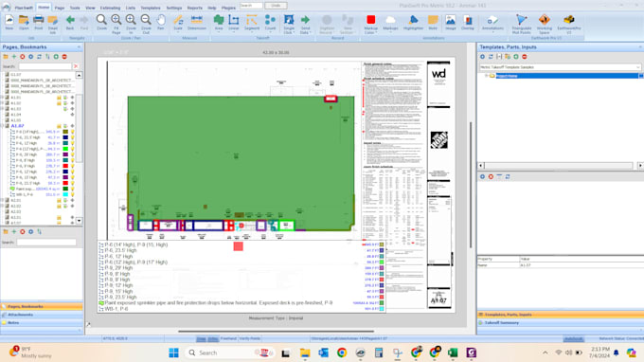Select the Linear takeoff tool
This screenshot has height=362, width=644.
[234, 22]
